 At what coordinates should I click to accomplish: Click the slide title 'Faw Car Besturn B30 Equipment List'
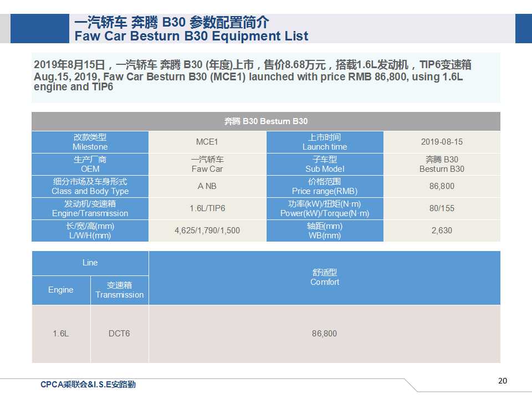pos(191,36)
